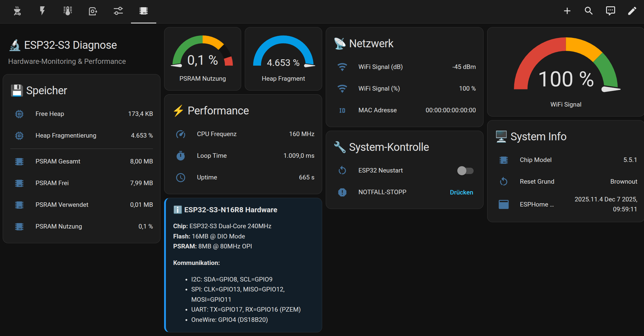The width and height of the screenshot is (644, 336).
Task: Open the Loop Time stopwatch icon
Action: point(181,156)
